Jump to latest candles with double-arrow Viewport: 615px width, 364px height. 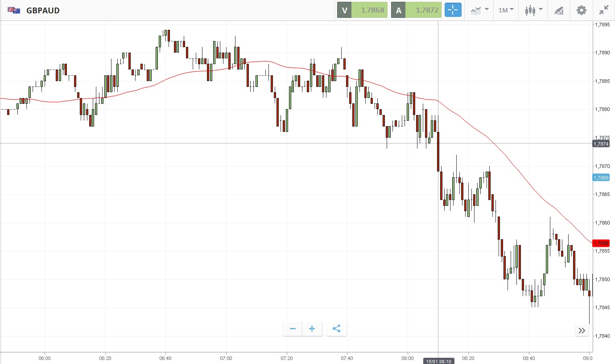(x=582, y=331)
